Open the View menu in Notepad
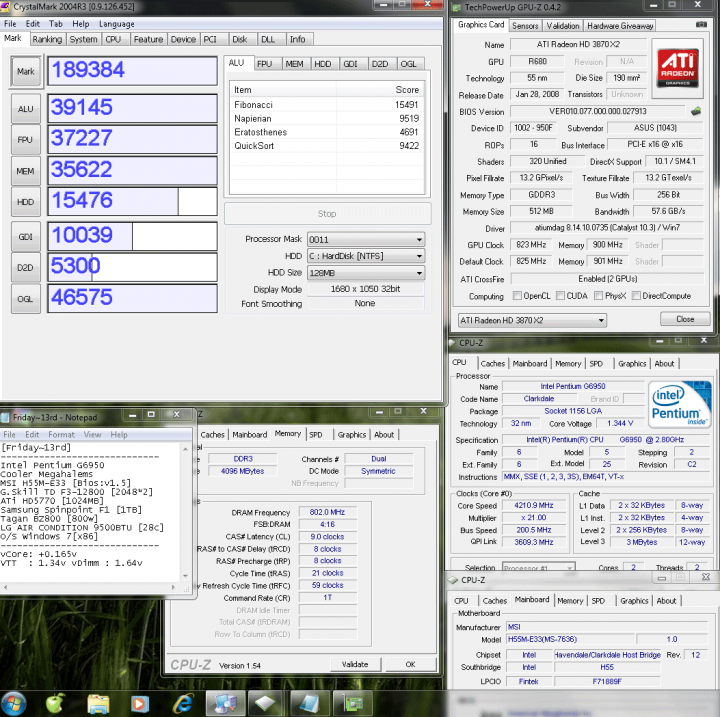Image resolution: width=720 pixels, height=717 pixels. point(92,435)
